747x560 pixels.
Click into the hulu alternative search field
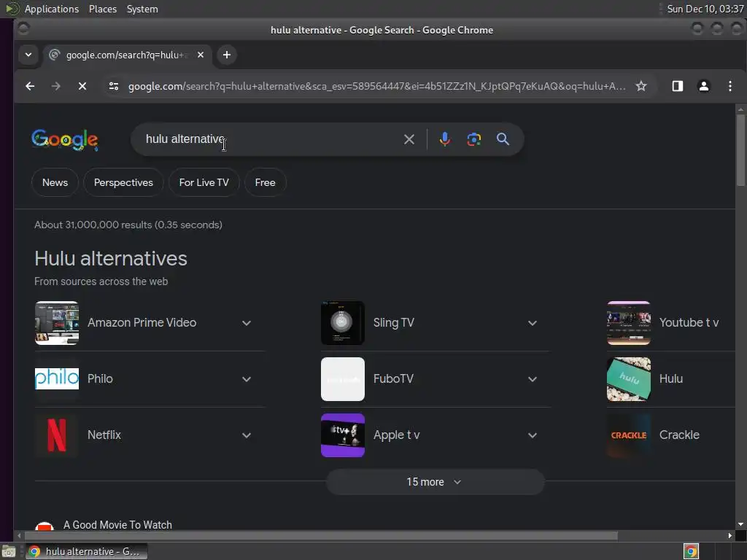click(271, 139)
